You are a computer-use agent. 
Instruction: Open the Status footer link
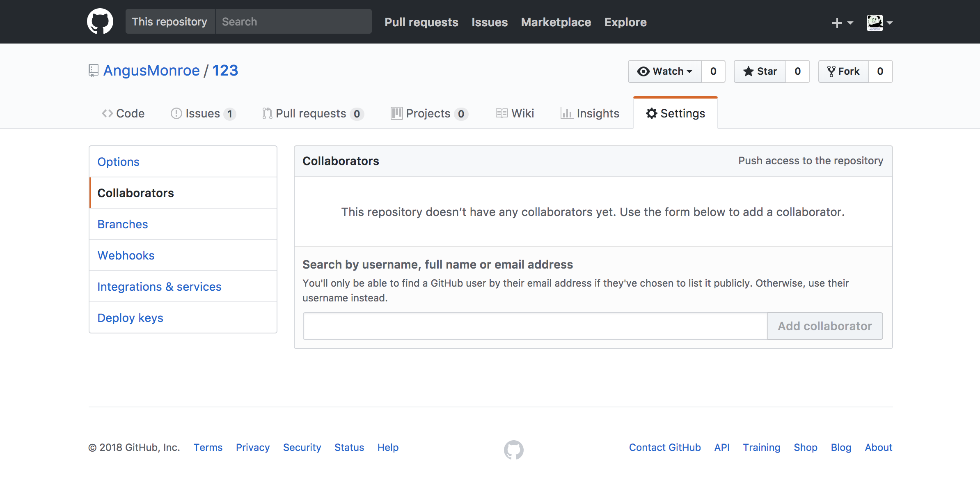click(x=349, y=448)
